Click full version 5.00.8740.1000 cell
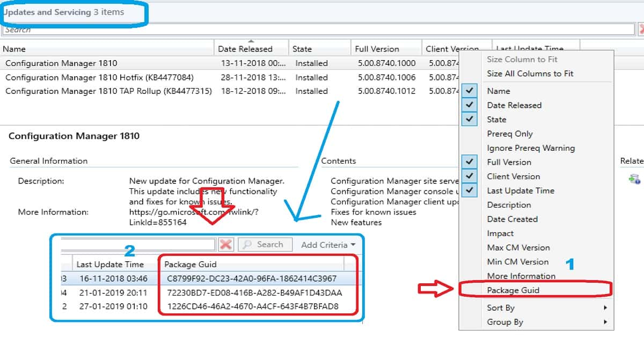This screenshot has height=338, width=644. (x=386, y=63)
